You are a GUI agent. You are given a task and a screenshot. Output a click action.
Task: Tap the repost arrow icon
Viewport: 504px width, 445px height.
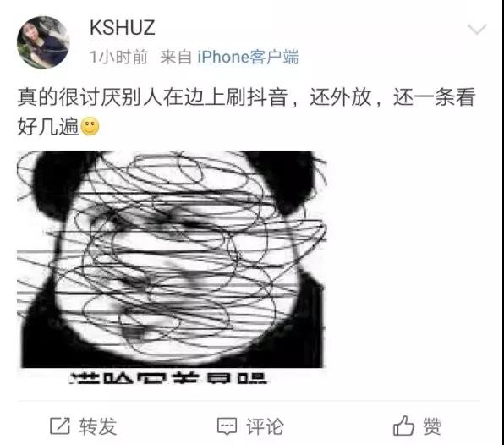(x=60, y=426)
